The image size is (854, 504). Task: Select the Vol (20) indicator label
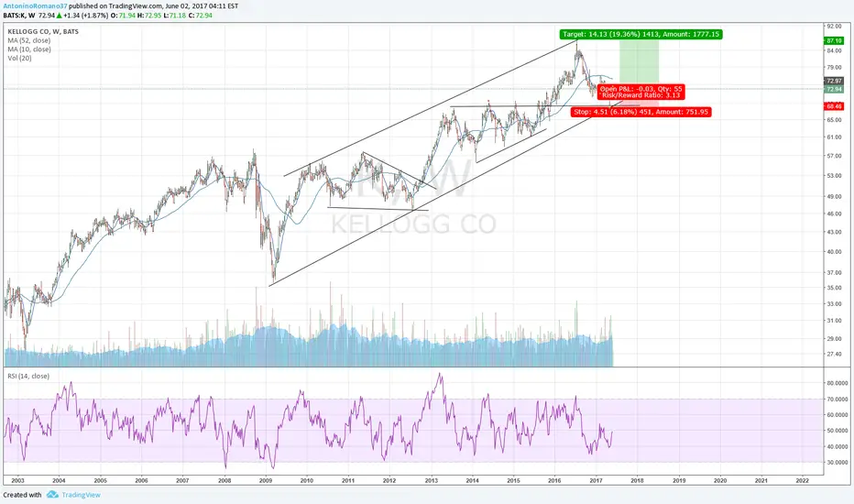(x=19, y=58)
